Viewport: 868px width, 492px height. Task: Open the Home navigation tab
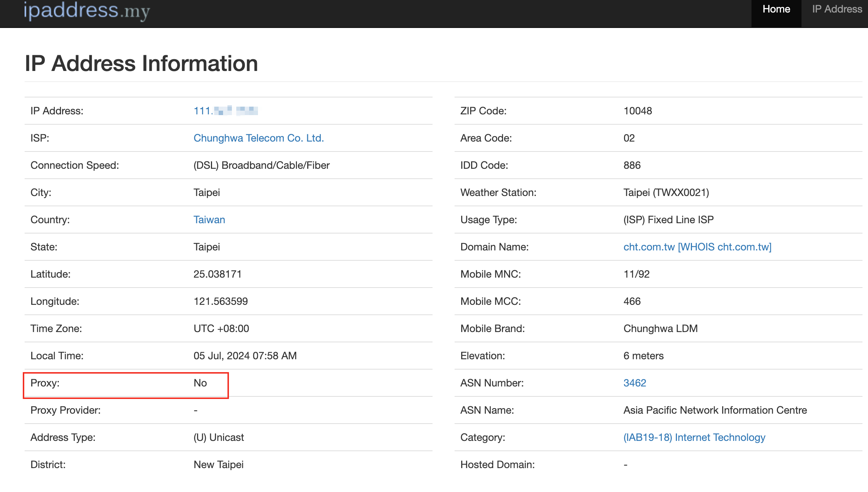point(776,10)
